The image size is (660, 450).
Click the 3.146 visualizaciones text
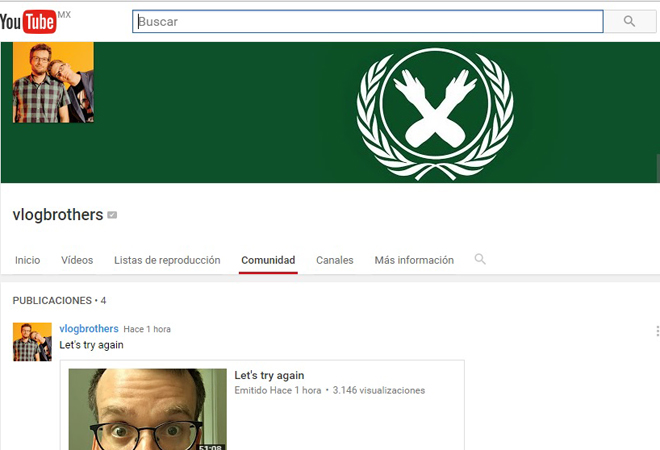379,390
